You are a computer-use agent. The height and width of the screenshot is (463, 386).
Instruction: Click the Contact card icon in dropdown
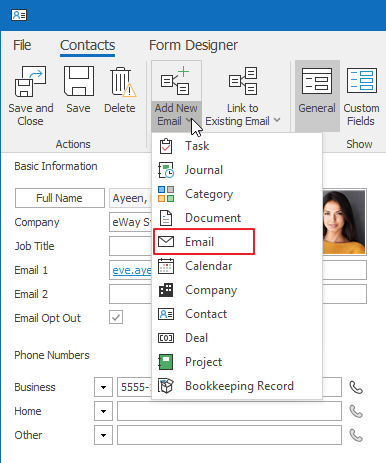click(x=166, y=314)
